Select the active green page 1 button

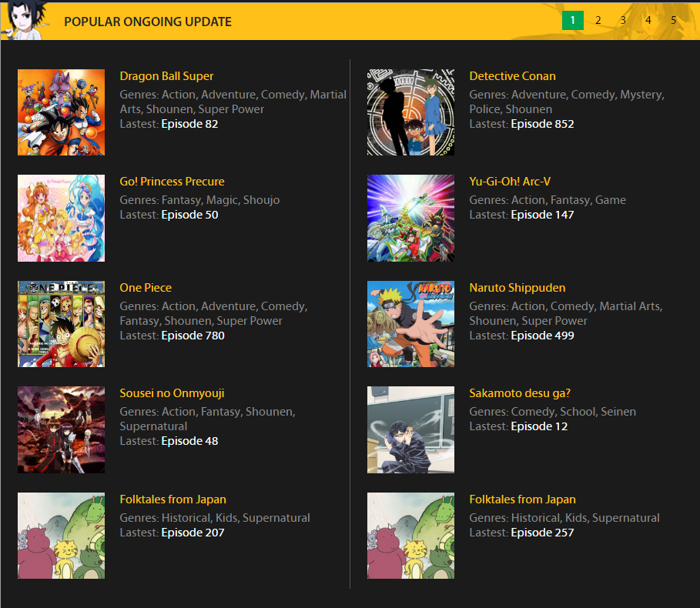tap(572, 21)
